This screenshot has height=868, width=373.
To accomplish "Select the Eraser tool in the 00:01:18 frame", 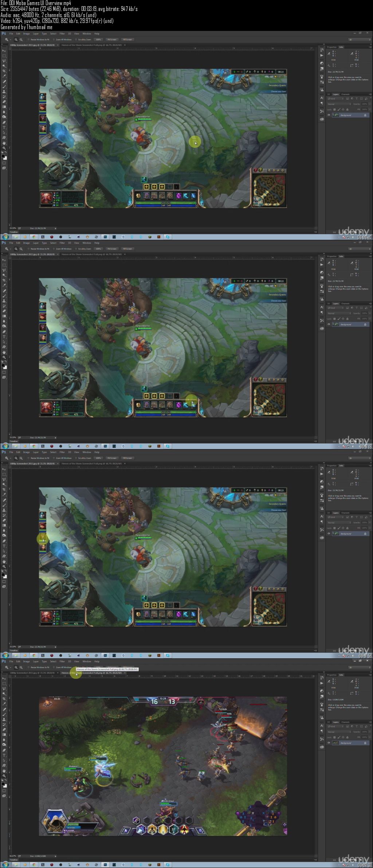I will point(4,311).
